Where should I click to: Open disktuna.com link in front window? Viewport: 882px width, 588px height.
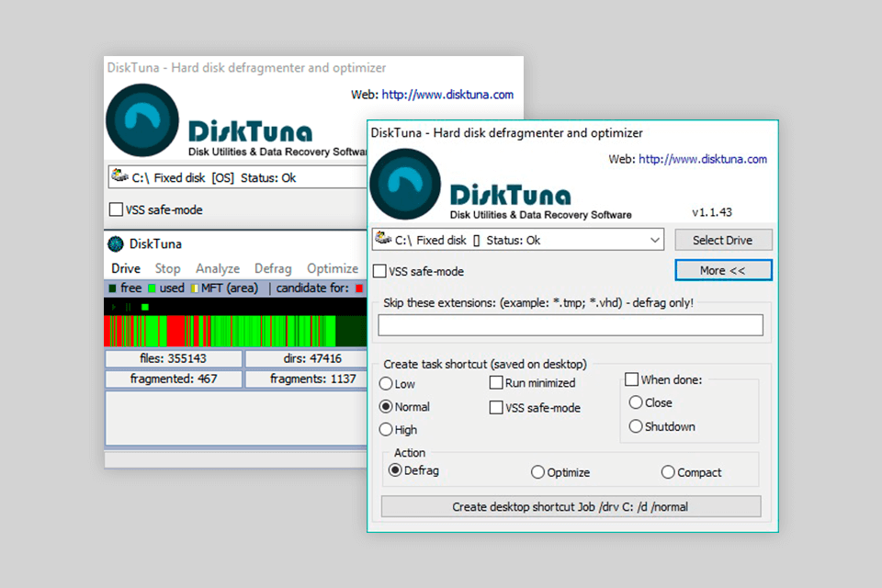[x=703, y=159]
